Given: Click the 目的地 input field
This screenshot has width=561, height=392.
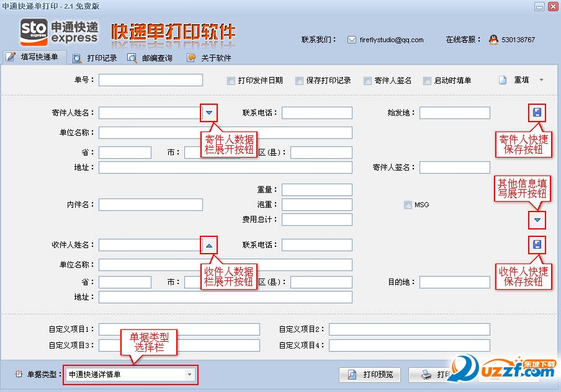Looking at the screenshot, I should (x=455, y=282).
